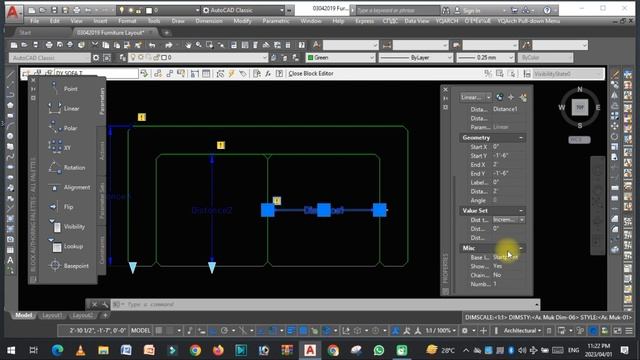The image size is (640, 360).
Task: Add new drawing tab with plus button
Action: click(x=167, y=32)
